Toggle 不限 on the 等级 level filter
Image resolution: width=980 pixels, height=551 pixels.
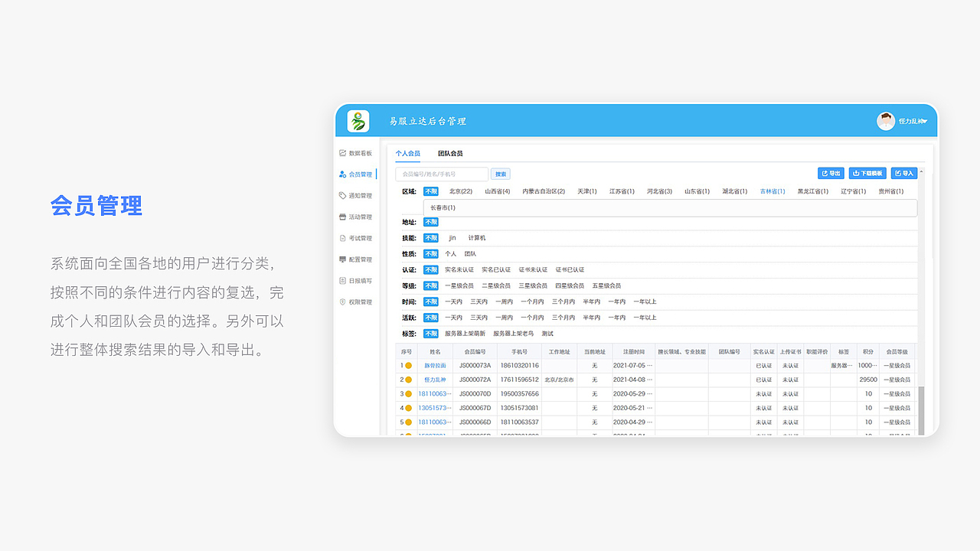431,285
